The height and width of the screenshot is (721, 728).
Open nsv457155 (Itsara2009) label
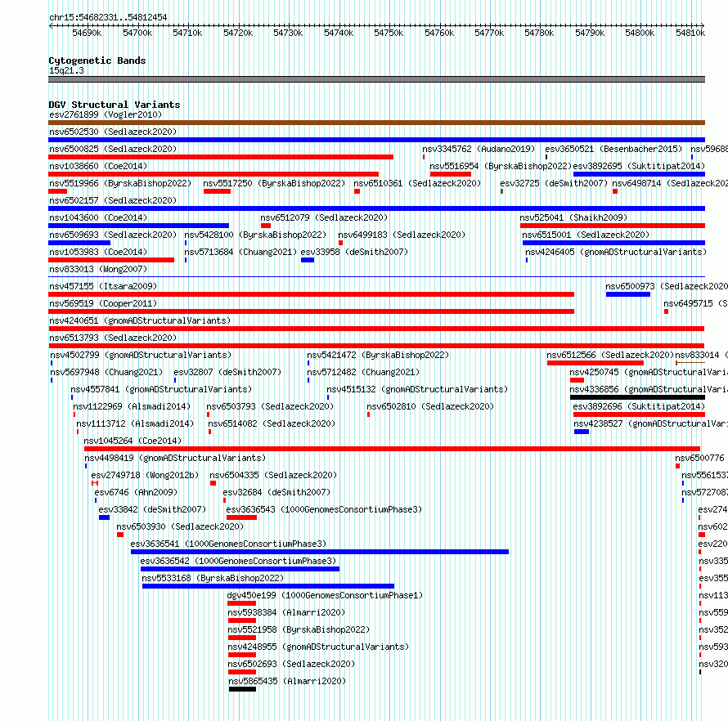coord(103,286)
